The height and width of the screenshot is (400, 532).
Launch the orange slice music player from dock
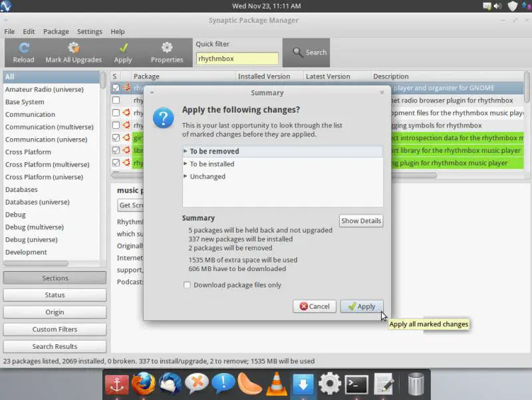pyautogui.click(x=250, y=384)
